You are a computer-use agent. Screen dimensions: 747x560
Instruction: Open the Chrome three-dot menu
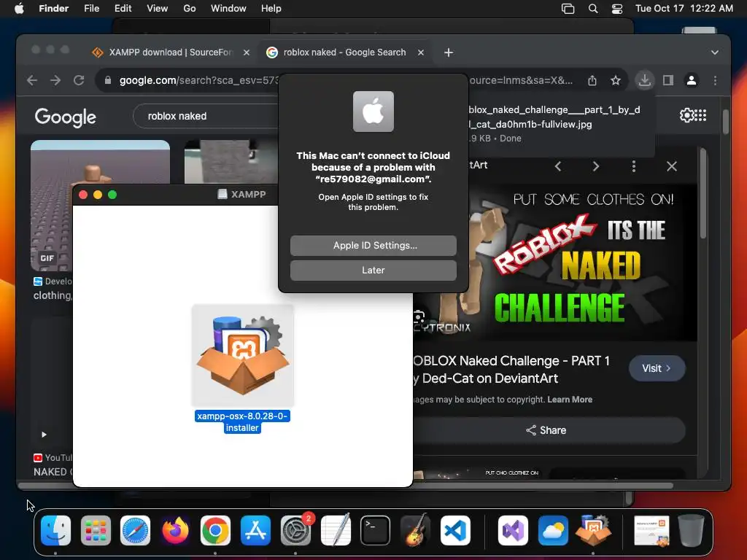click(x=715, y=80)
